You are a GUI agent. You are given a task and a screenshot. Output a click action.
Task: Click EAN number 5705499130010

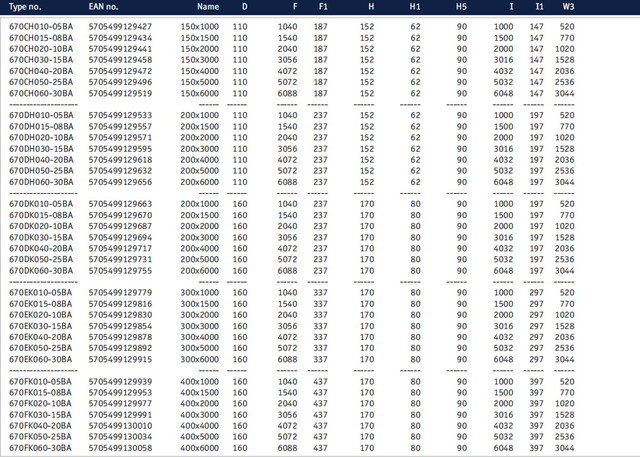coord(120,426)
